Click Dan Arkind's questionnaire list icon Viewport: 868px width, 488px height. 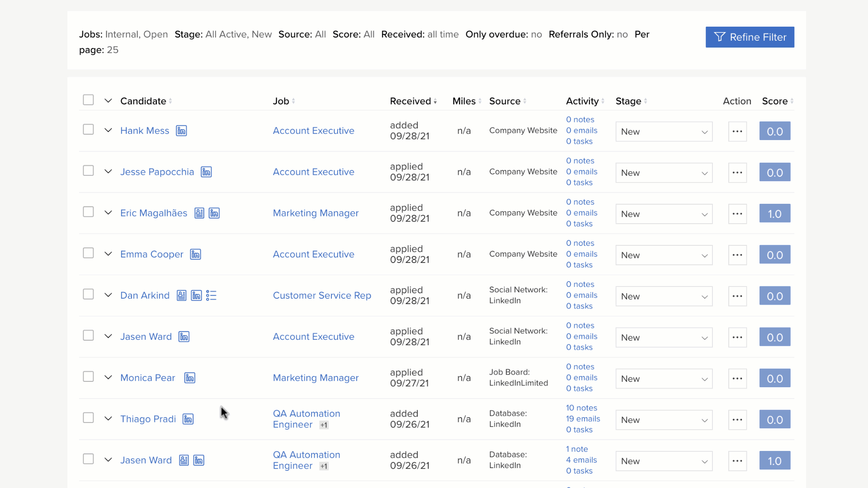(x=211, y=296)
